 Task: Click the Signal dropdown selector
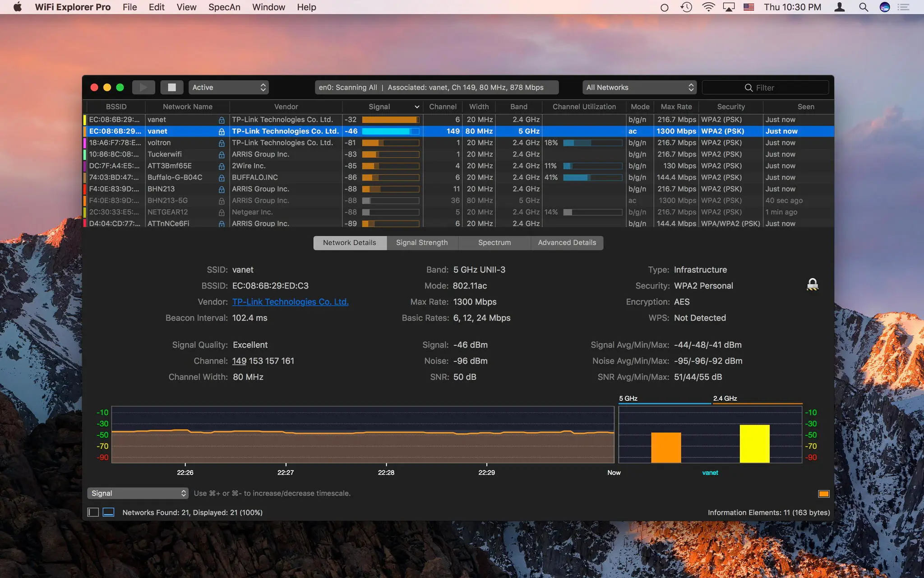(137, 493)
